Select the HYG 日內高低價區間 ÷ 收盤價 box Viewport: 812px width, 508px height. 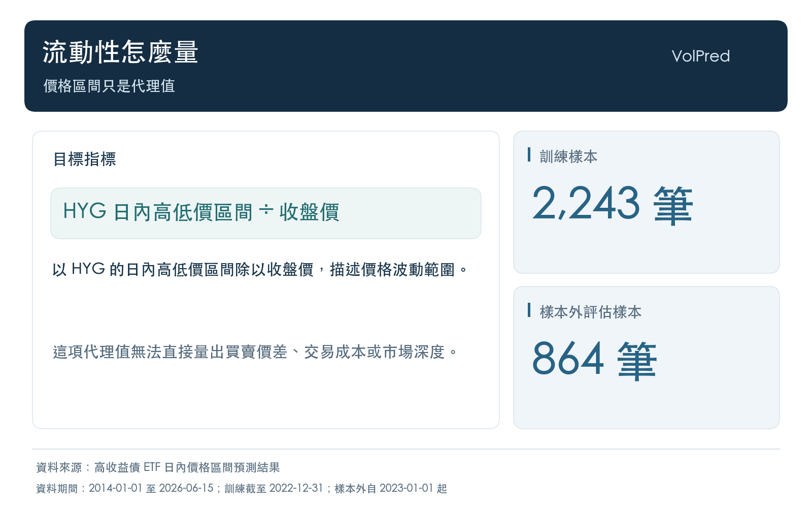[266, 213]
